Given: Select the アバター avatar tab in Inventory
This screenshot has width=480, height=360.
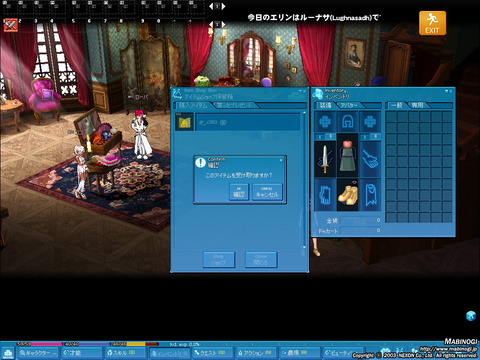Looking at the screenshot, I should point(349,105).
